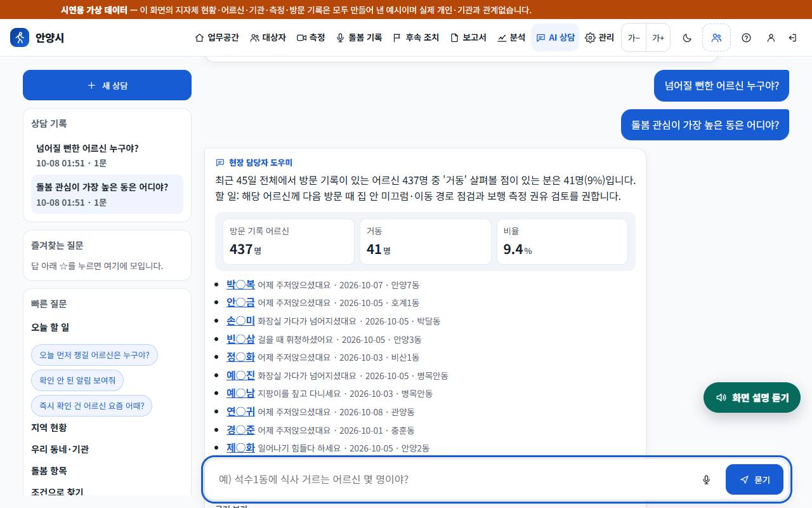
Task: Click the question input field
Action: (x=450, y=479)
